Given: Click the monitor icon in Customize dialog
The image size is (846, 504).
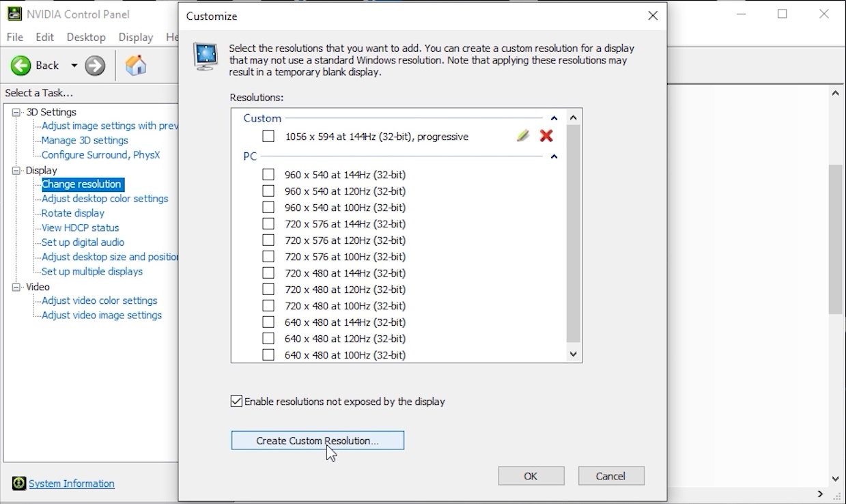Looking at the screenshot, I should pos(206,56).
